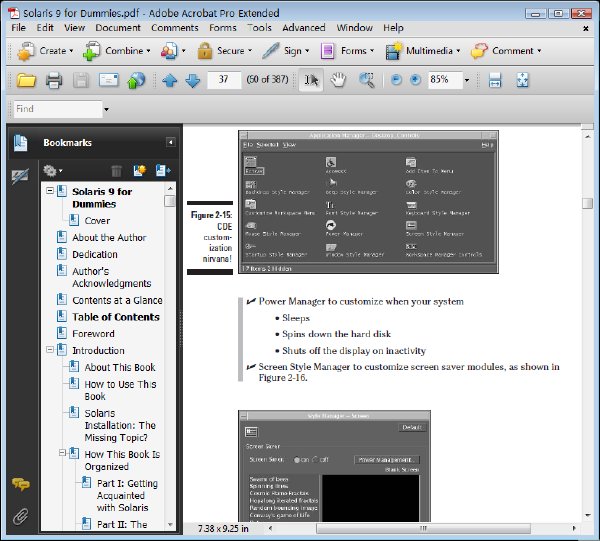
Task: Open the Comments panel speech-bubble icon
Action: click(x=21, y=484)
